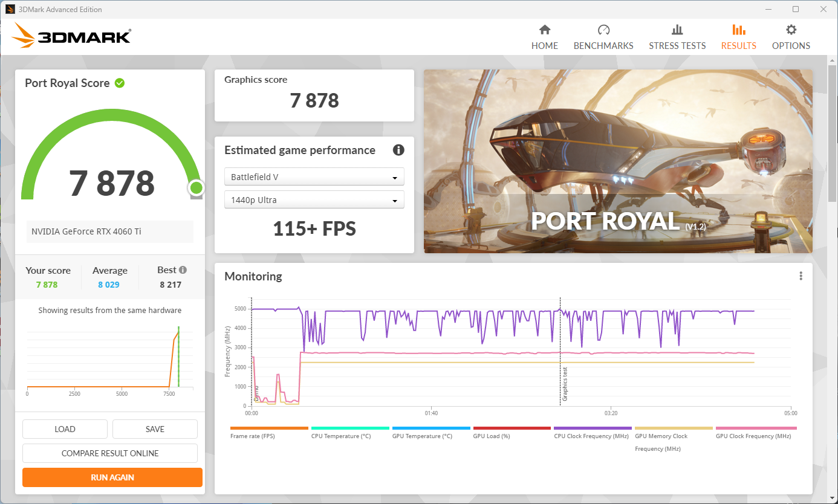This screenshot has height=504, width=838.
Task: Open the Monitoring three-dot menu
Action: point(801,276)
